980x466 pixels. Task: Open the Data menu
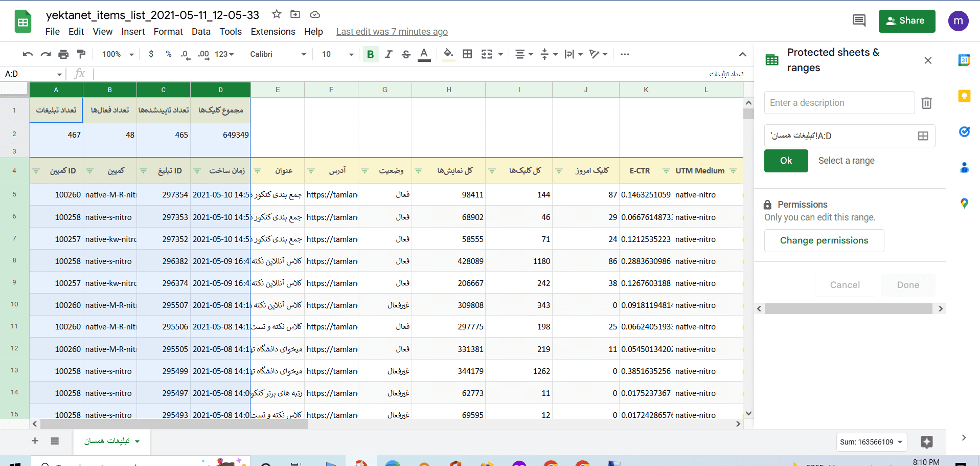[x=201, y=32]
